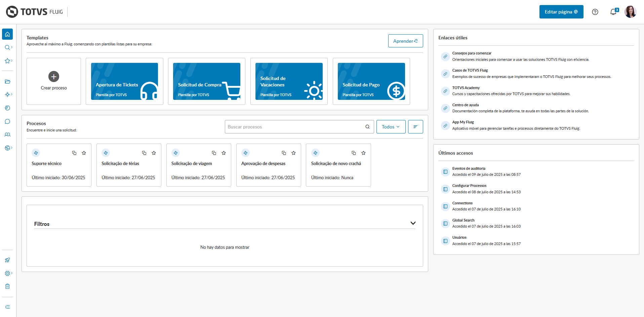
Task: Open recent access Global Search
Action: click(463, 220)
